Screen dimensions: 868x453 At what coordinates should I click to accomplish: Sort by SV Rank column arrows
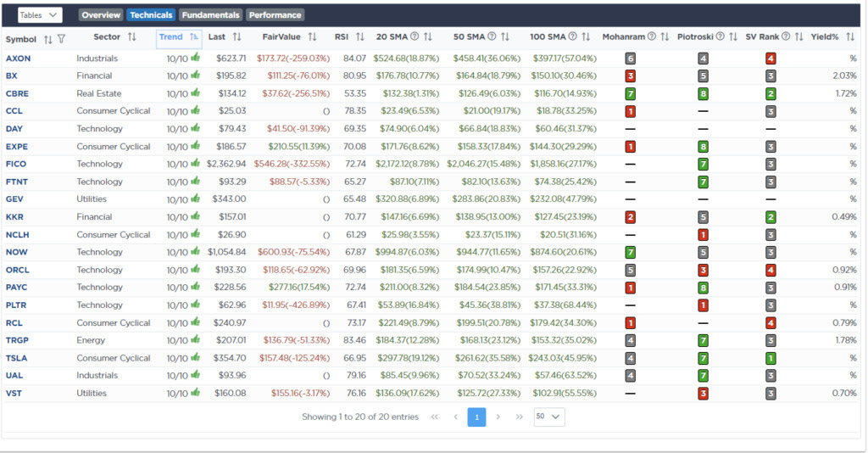(x=798, y=37)
